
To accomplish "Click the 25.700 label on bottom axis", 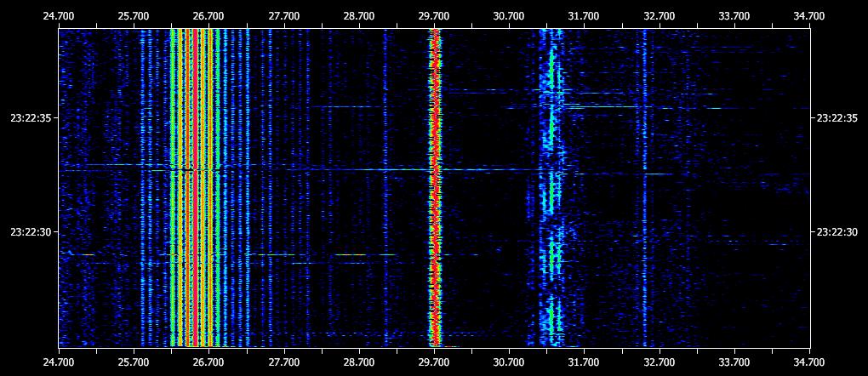I will point(134,362).
